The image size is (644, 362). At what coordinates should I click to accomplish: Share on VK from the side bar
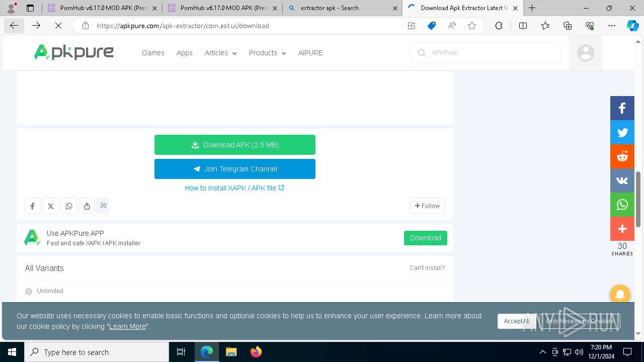pyautogui.click(x=622, y=180)
